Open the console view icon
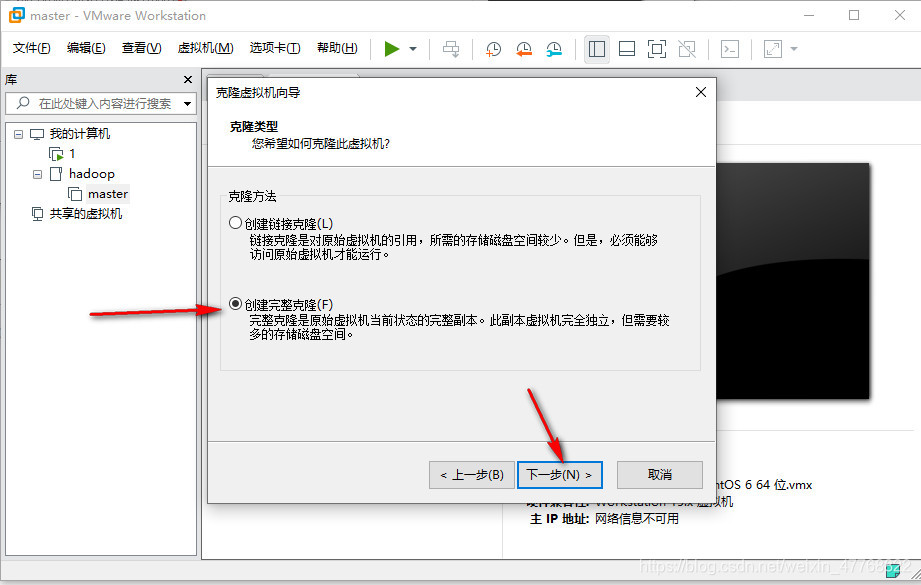The image size is (921, 585). pos(730,49)
